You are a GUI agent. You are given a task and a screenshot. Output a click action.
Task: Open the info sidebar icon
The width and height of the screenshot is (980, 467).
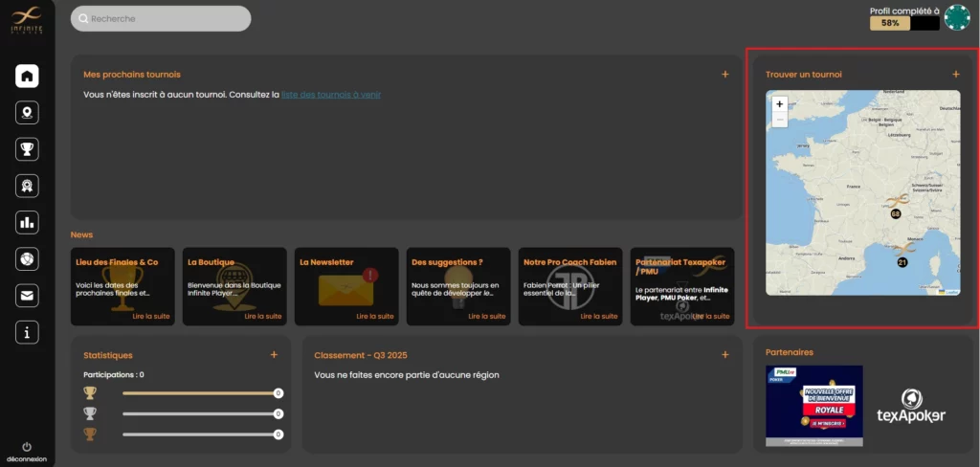(27, 332)
